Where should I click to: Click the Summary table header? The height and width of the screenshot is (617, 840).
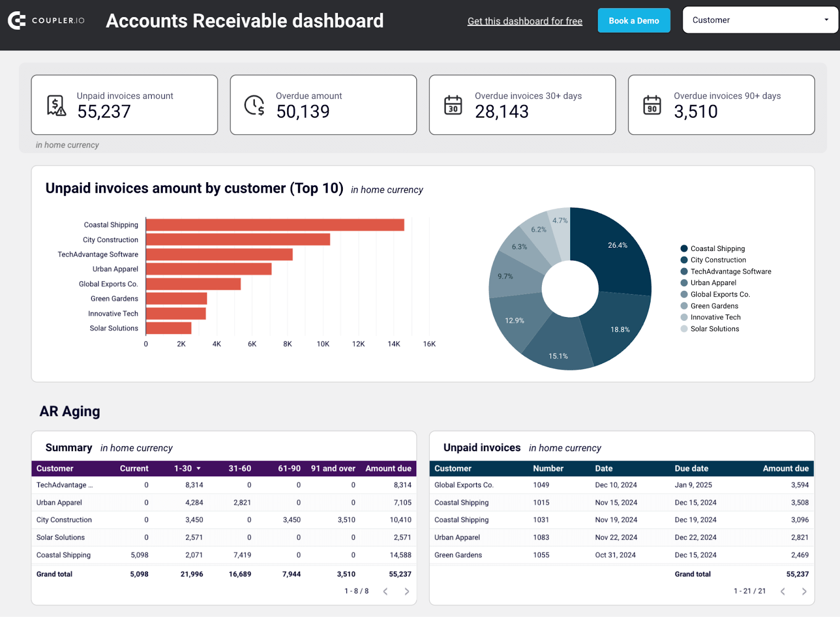coord(69,447)
